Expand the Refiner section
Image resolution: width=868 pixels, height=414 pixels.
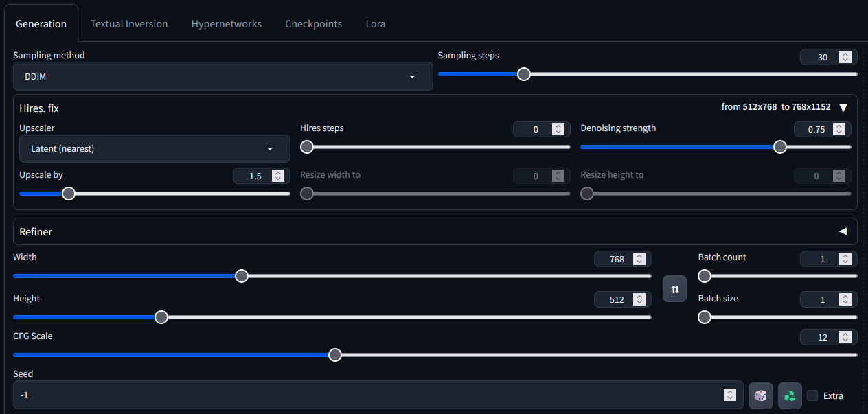pyautogui.click(x=843, y=231)
